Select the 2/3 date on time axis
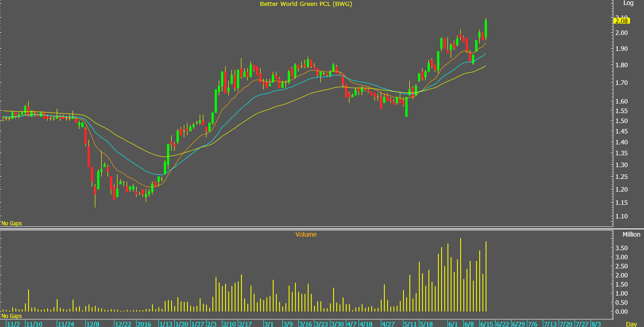 tap(211, 324)
